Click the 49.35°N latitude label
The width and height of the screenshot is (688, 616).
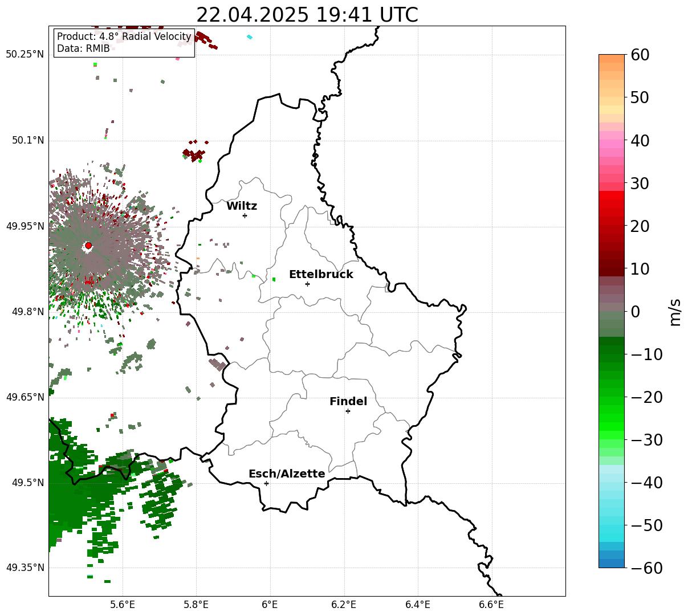(25, 568)
